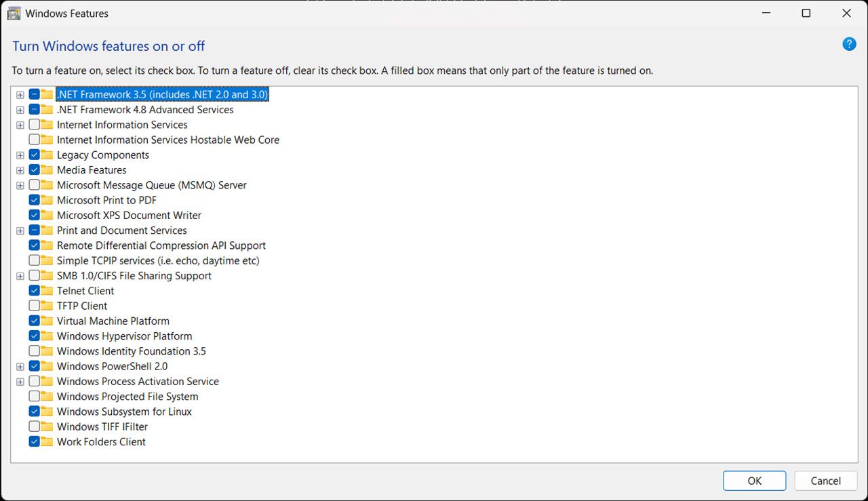Click the Windows PowerShell 2.0 folder icon
The width and height of the screenshot is (868, 501).
(45, 366)
